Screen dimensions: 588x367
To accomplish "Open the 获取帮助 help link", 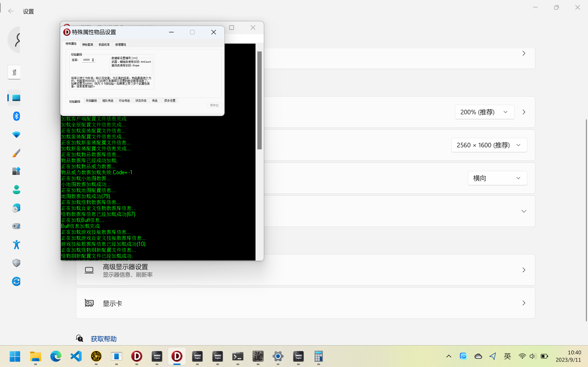I will pyautogui.click(x=103, y=339).
